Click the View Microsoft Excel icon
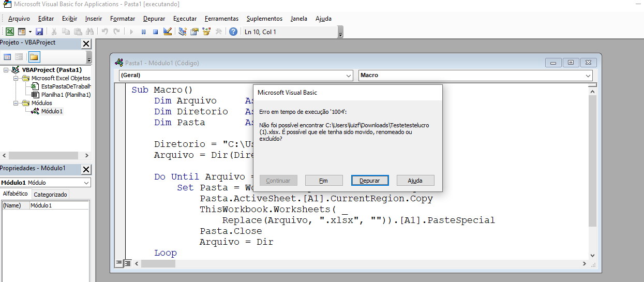Image resolution: width=644 pixels, height=282 pixels. click(x=10, y=32)
